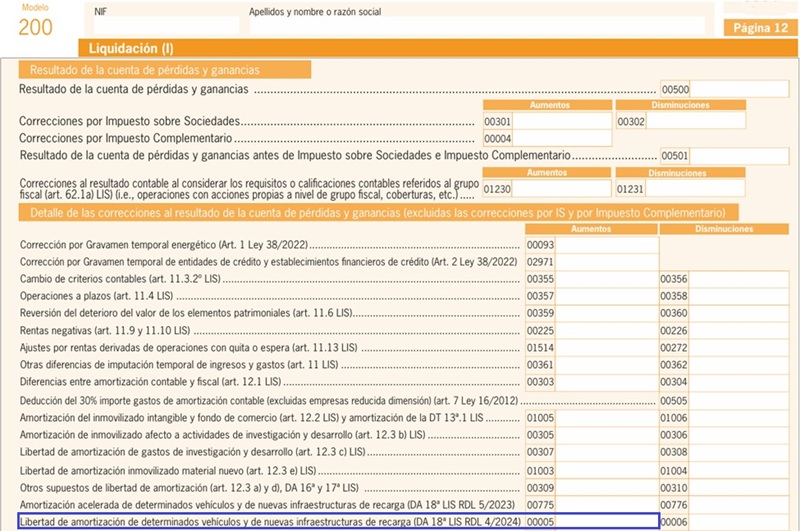Select inmovilizado intangible Aumentos field 01005
800x531 pixels.
point(607,418)
